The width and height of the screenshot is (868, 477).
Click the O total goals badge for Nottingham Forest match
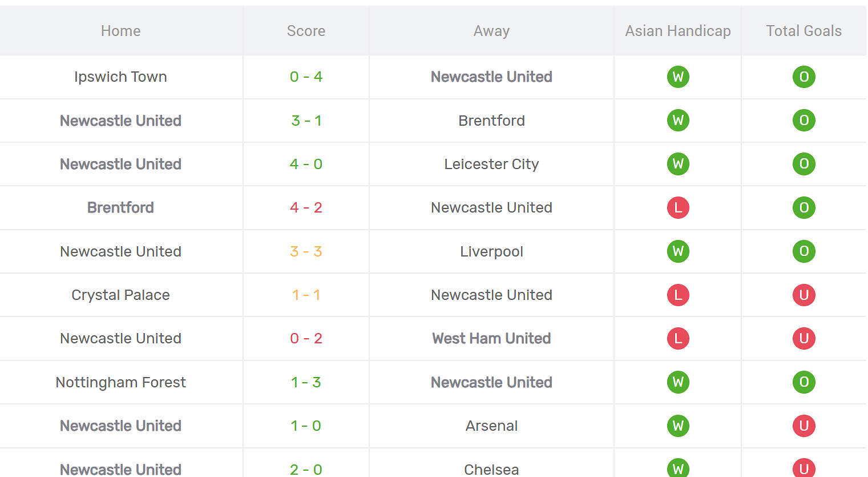[x=804, y=382]
